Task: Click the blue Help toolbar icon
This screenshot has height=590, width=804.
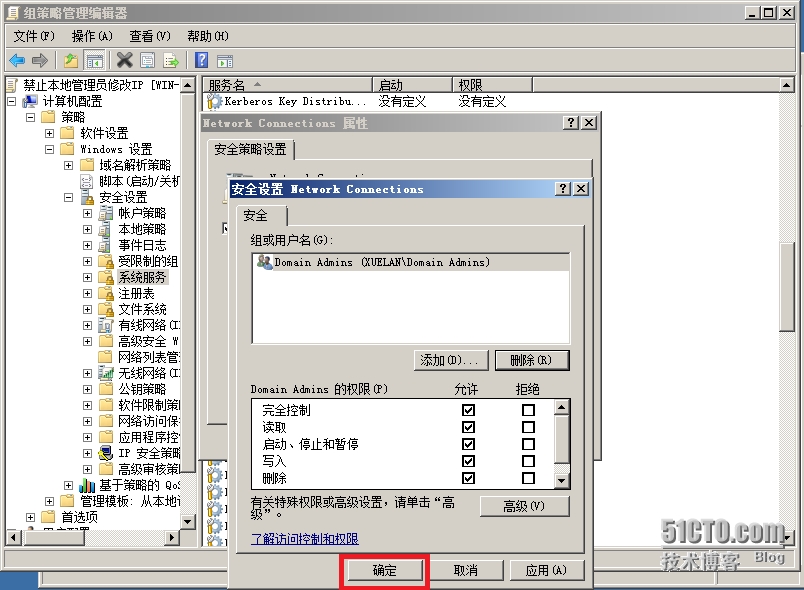Action: pyautogui.click(x=202, y=60)
